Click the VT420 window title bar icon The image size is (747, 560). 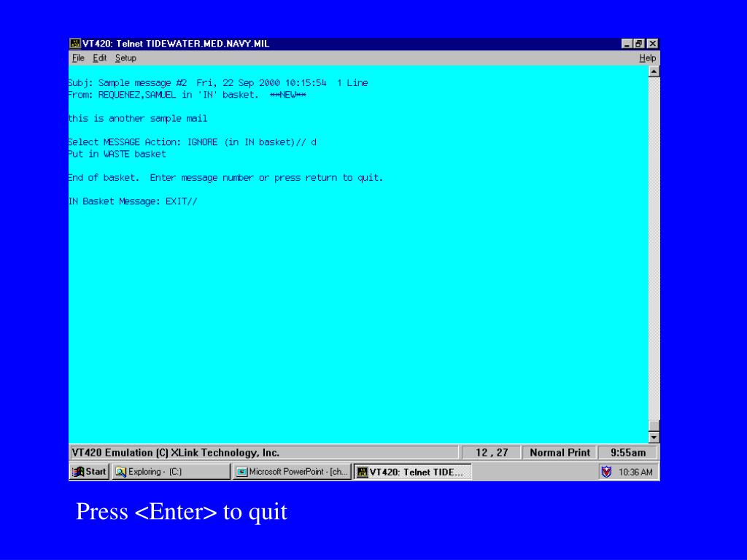[x=75, y=44]
